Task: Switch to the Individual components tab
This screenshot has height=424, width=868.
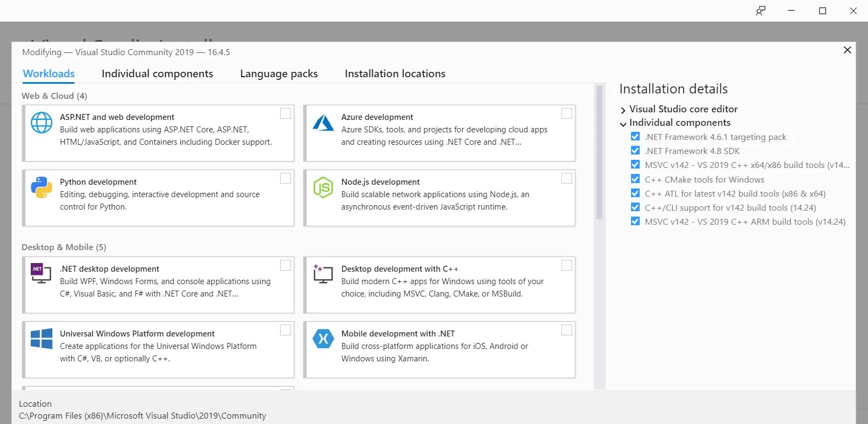Action: click(157, 73)
